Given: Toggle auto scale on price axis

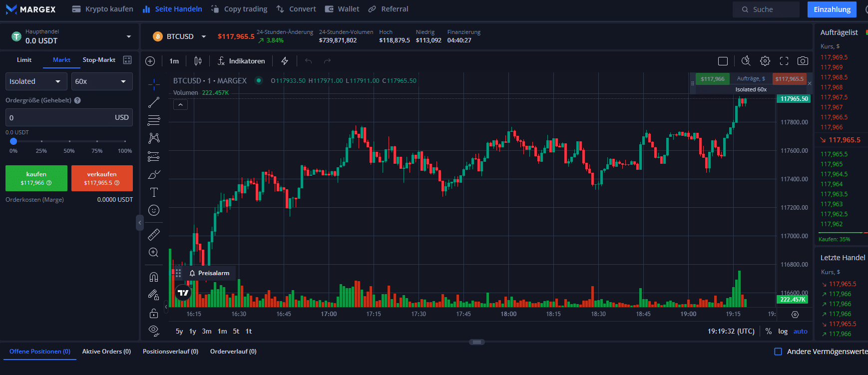Looking at the screenshot, I should point(800,331).
